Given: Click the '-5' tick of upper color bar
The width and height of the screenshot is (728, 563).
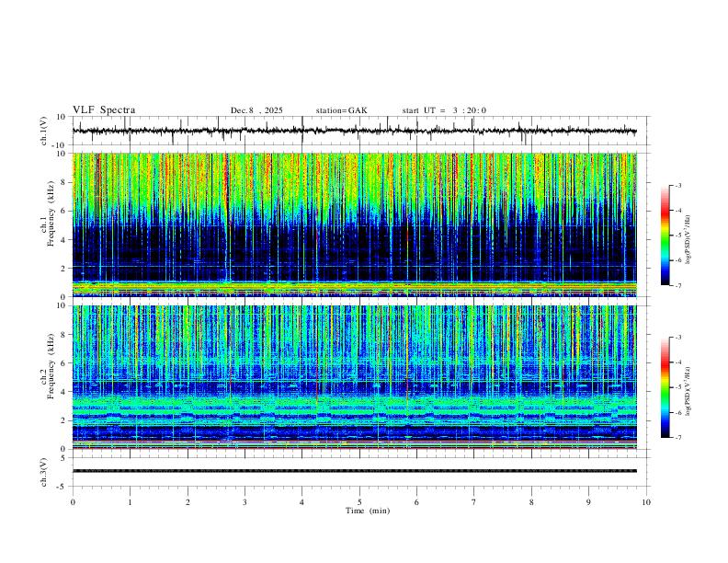Looking at the screenshot, I should tap(677, 236).
